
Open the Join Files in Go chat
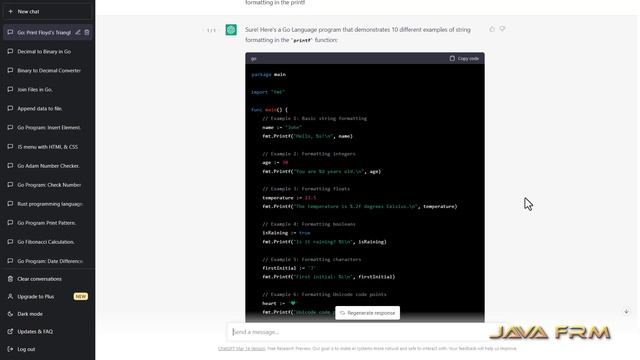[47, 89]
